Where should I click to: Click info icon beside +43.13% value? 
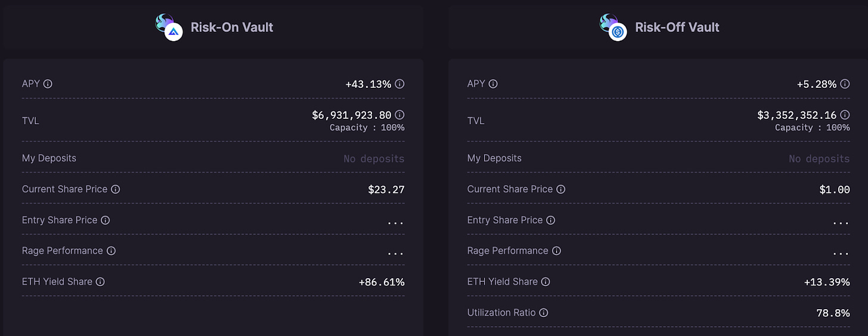(x=400, y=84)
